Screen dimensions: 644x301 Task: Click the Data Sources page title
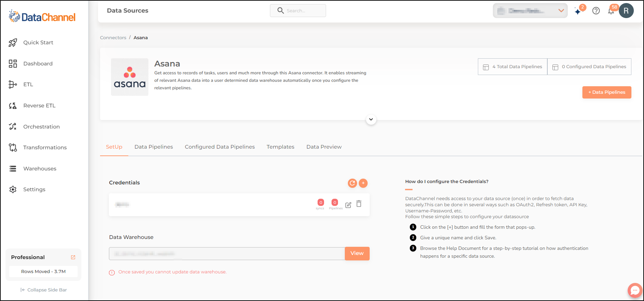[x=128, y=11]
